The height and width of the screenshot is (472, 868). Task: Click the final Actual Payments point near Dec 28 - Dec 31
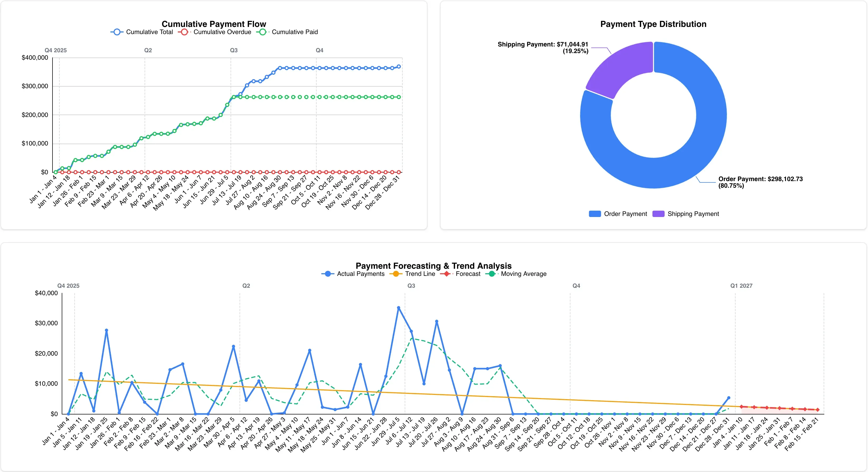(x=728, y=398)
